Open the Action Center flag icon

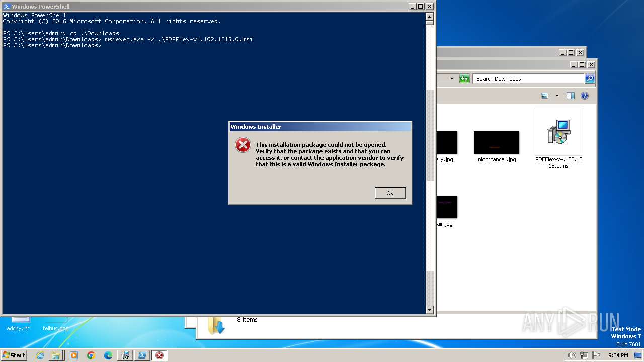click(x=596, y=355)
